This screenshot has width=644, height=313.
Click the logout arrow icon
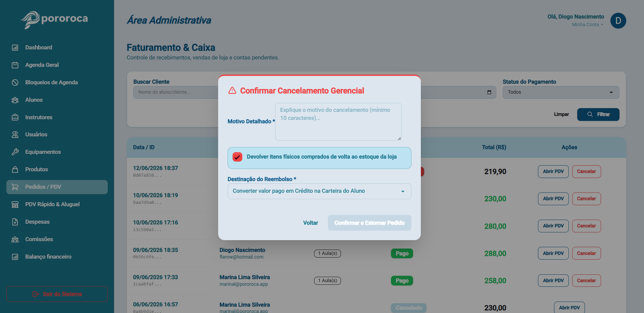36,294
